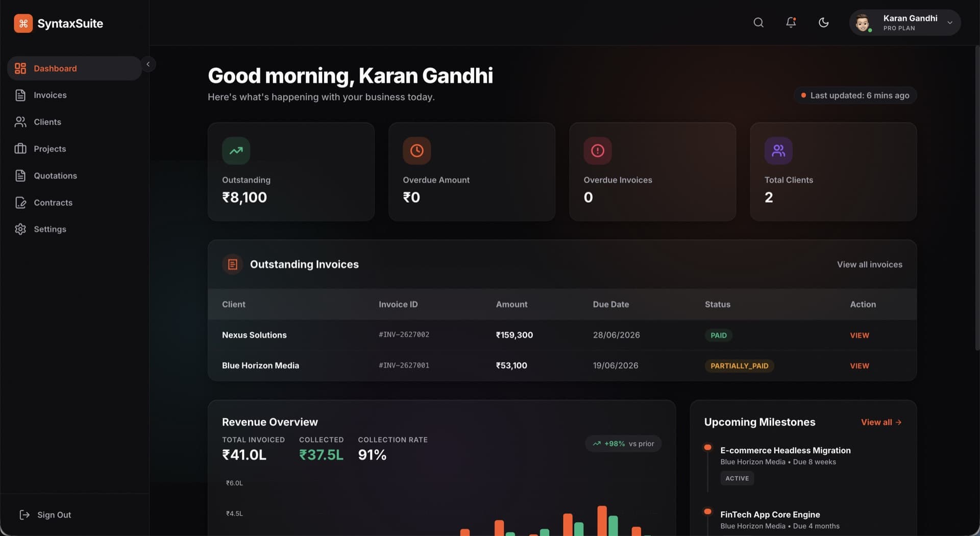Click Outstanding trend arrow icon
This screenshot has height=536, width=980.
coord(236,151)
